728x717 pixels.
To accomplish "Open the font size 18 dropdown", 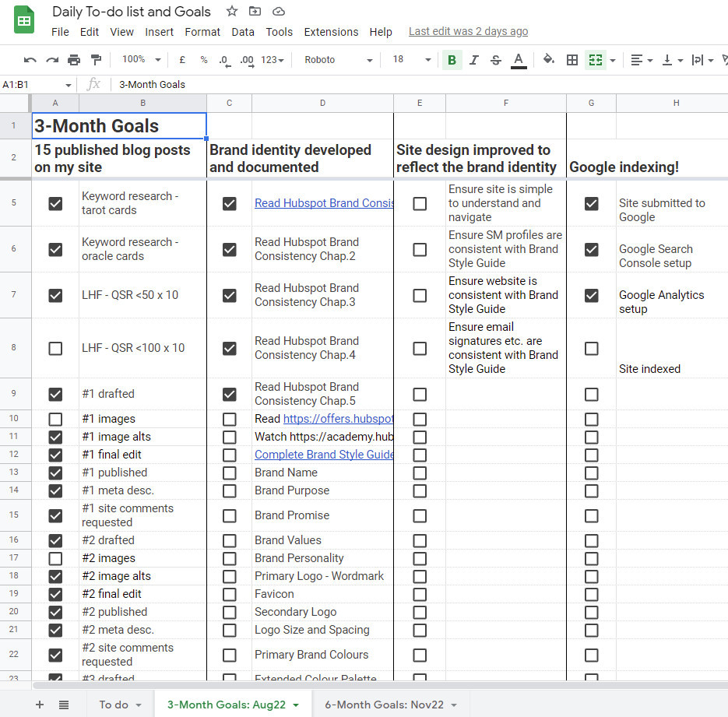I will (411, 60).
